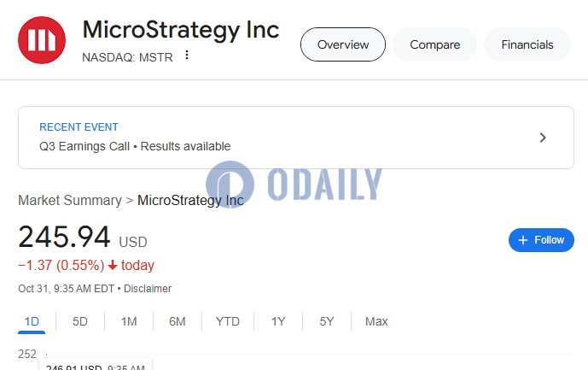Open the three-dot menu beside NASDAQ: MSTR
This screenshot has width=588, height=370.
click(186, 56)
